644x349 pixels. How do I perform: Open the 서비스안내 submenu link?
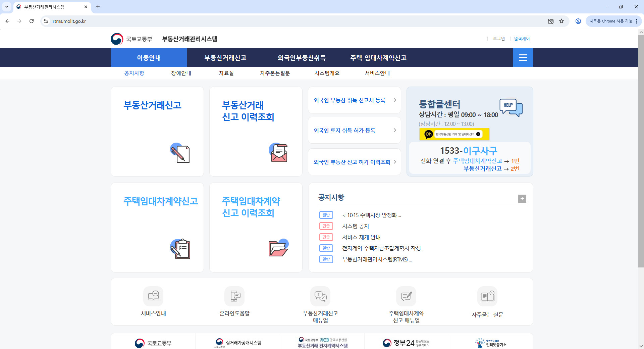pyautogui.click(x=377, y=73)
